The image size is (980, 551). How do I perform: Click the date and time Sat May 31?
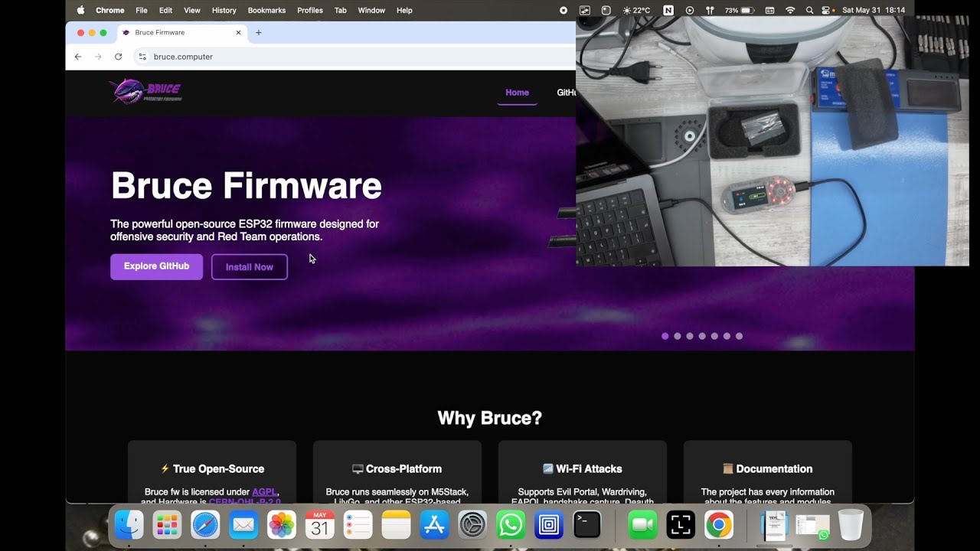pos(874,10)
